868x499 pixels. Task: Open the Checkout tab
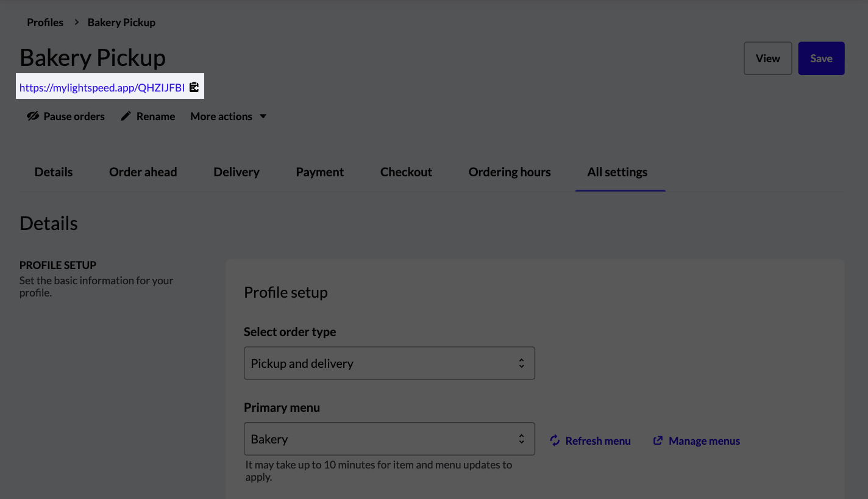406,172
